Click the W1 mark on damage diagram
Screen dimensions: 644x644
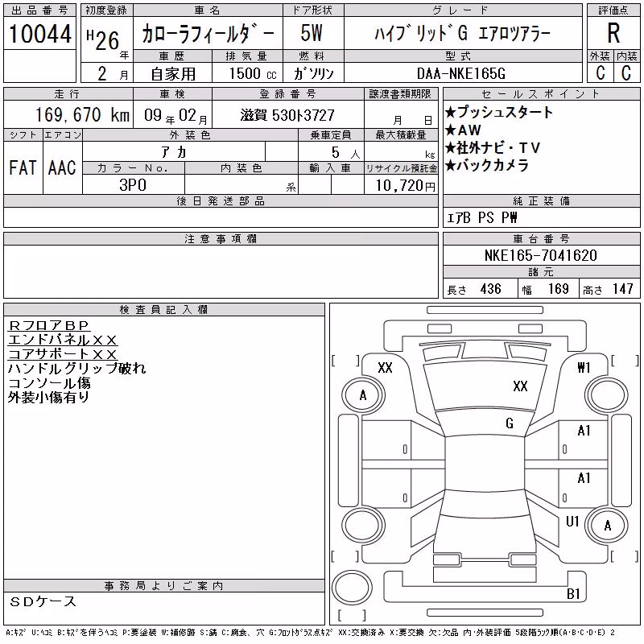tap(584, 368)
